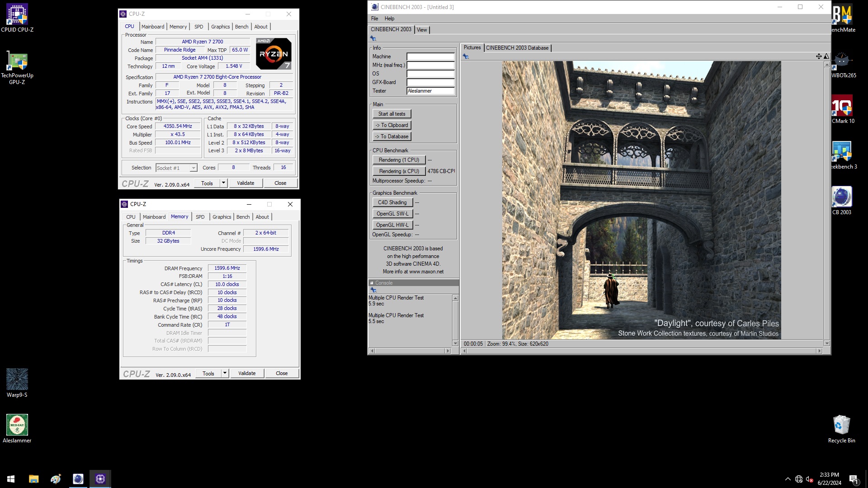This screenshot has width=868, height=488.
Task: Select the Pictures tab
Action: pos(472,47)
